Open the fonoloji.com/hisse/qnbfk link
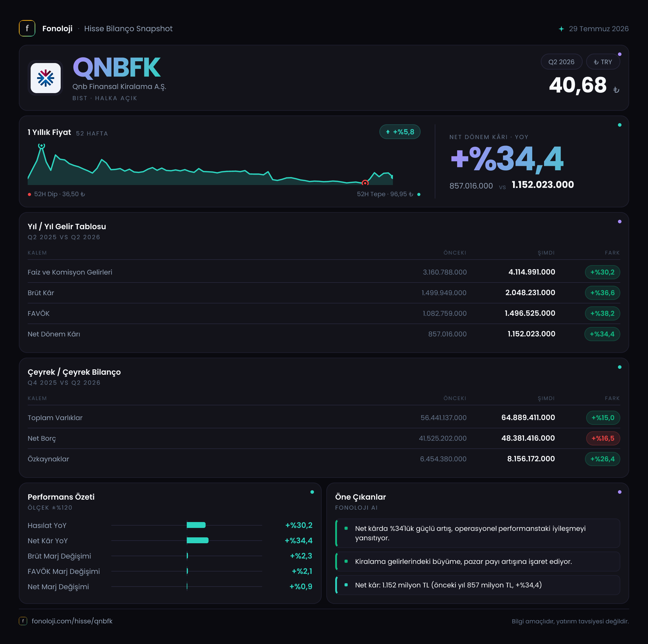Viewport: 648px width, 644px height. coord(72,621)
